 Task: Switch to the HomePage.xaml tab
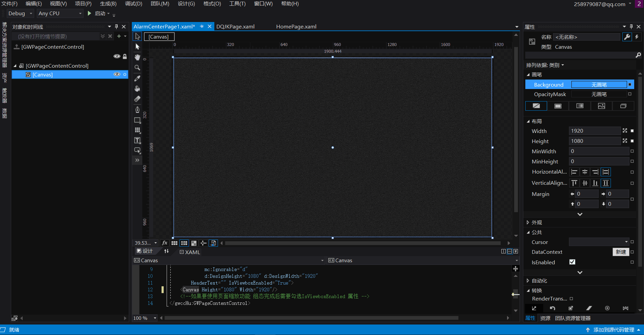pos(296,27)
